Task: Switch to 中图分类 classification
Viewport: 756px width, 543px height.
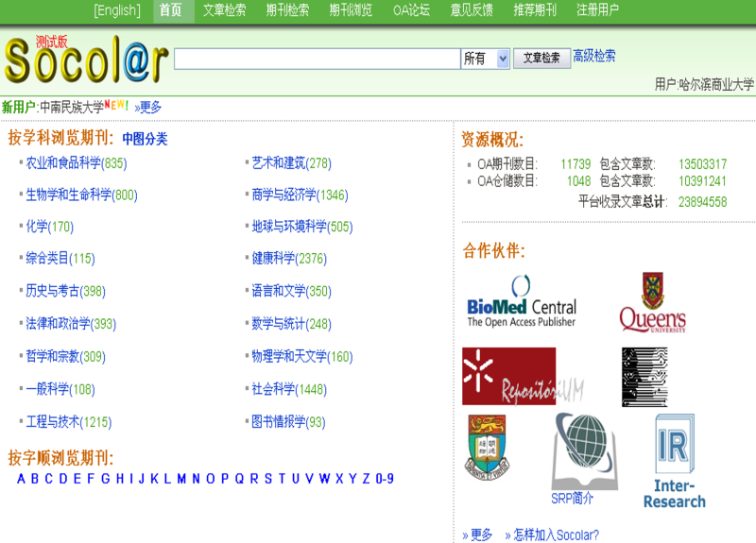Action: tap(145, 139)
